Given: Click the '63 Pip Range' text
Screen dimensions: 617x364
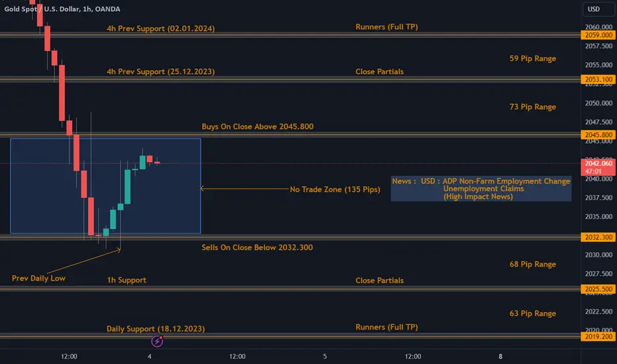Looking at the screenshot, I should tap(533, 313).
